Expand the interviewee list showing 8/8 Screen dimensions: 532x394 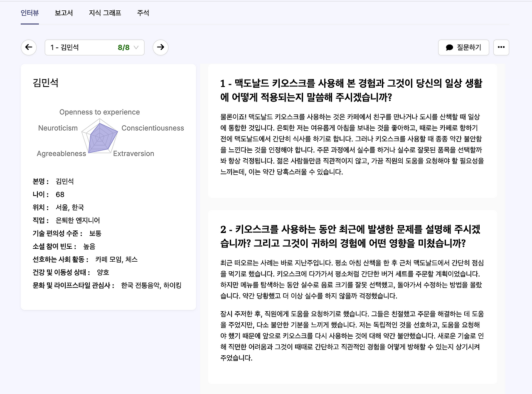(94, 47)
